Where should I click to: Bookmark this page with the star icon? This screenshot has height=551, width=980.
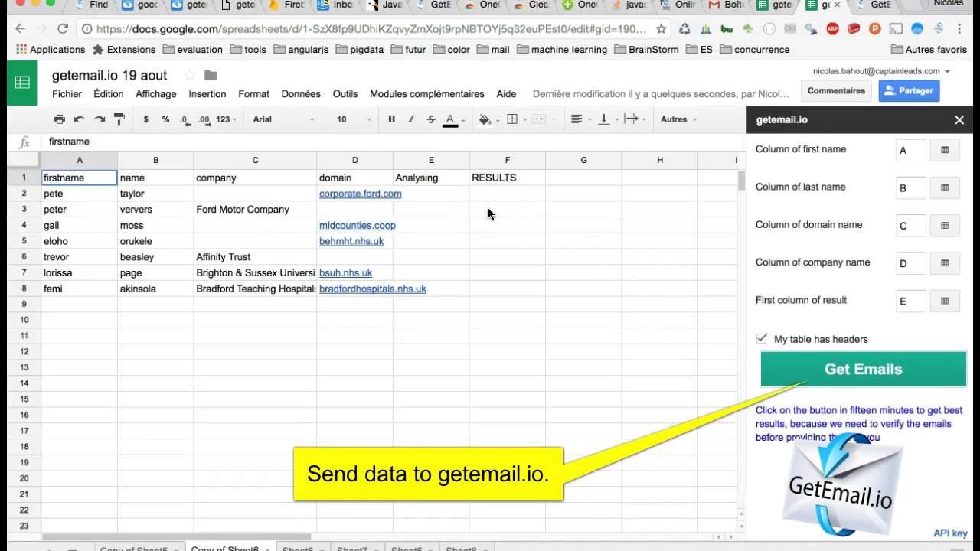[x=661, y=29]
